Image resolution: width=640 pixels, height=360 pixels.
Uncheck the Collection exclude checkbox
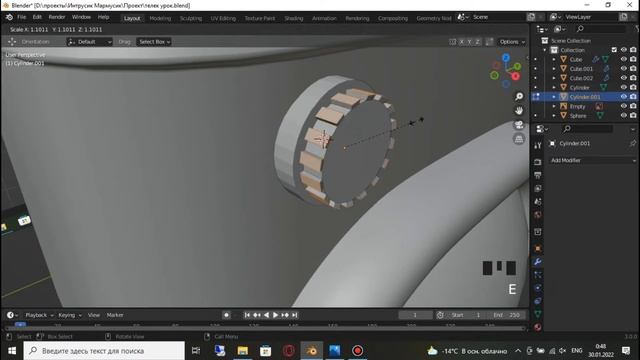pyautogui.click(x=614, y=50)
